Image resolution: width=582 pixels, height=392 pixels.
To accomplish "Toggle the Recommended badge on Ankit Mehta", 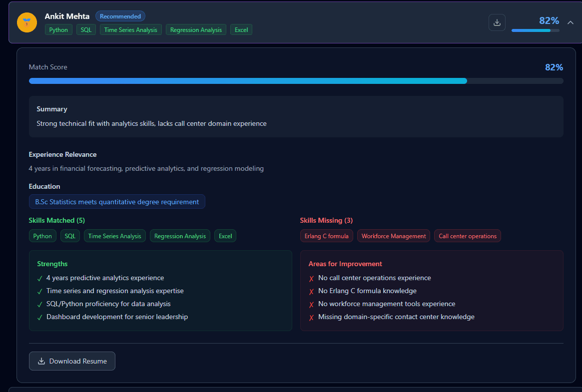I will tap(120, 16).
